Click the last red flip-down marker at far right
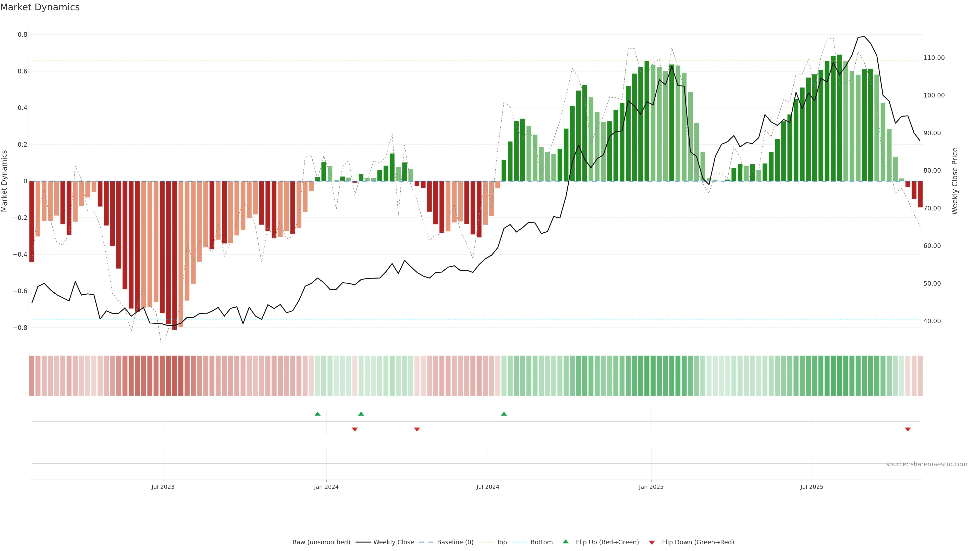The width and height of the screenshot is (980, 551). tap(908, 429)
